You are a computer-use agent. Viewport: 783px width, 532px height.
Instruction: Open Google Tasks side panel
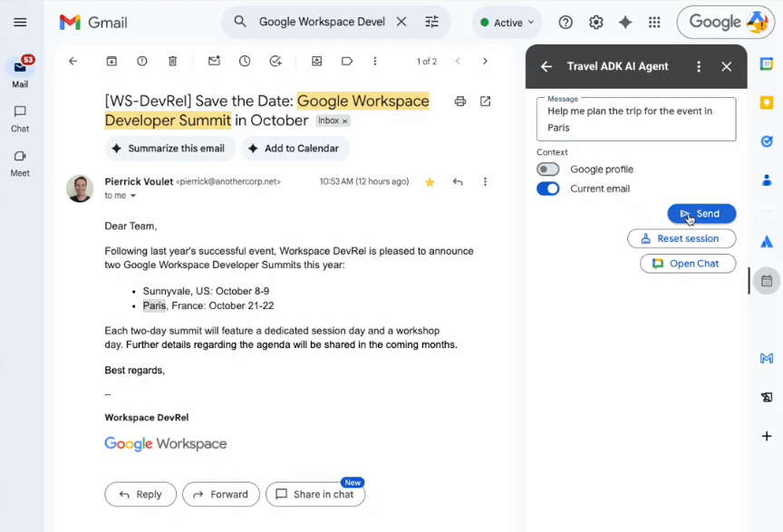click(766, 141)
